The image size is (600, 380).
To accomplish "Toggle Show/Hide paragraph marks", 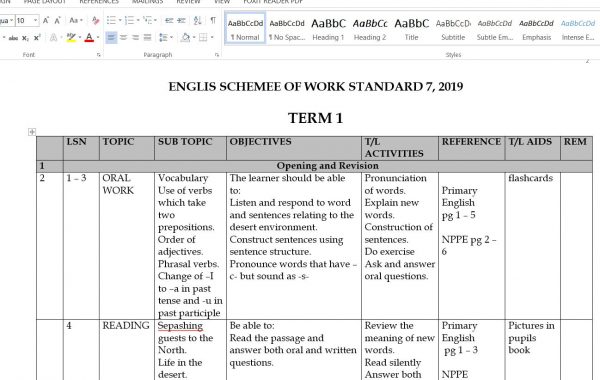I will click(213, 20).
